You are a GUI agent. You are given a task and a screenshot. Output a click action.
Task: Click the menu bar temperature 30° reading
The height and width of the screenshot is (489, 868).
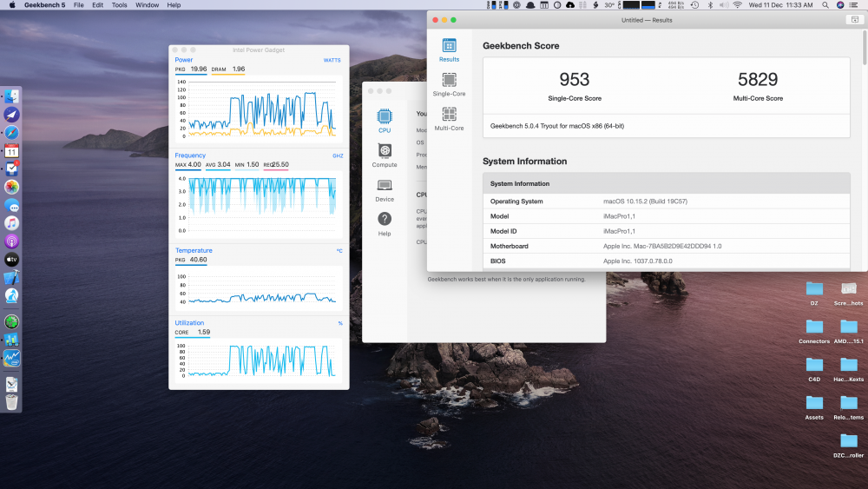coord(609,5)
